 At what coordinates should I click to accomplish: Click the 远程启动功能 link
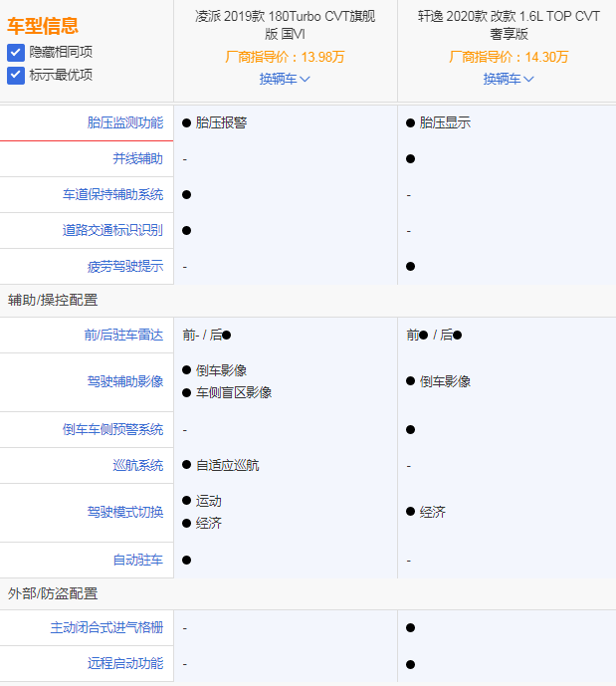pos(124,664)
